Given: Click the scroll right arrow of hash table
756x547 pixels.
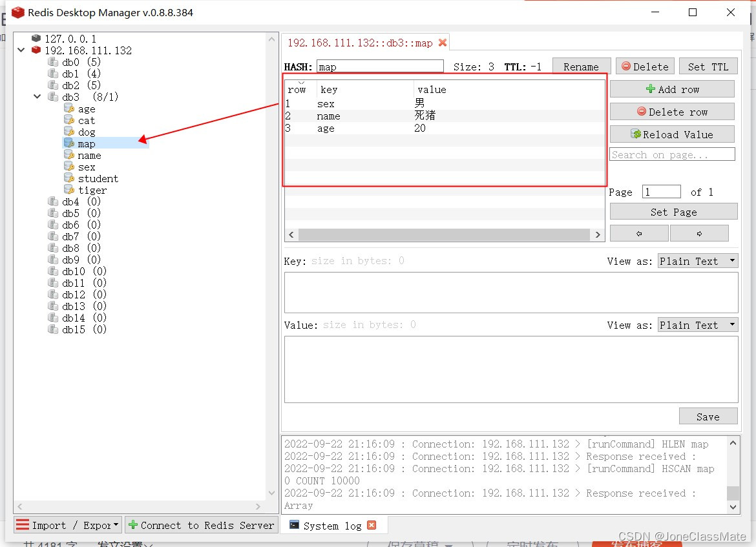Looking at the screenshot, I should coord(598,234).
